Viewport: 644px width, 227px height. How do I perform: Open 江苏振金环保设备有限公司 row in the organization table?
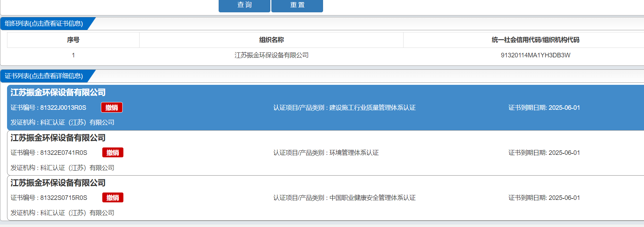[271, 55]
